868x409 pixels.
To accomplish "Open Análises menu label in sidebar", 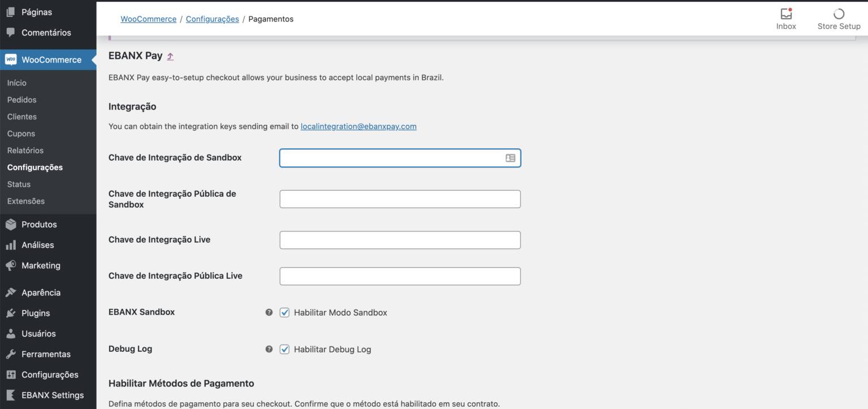I will [38, 245].
